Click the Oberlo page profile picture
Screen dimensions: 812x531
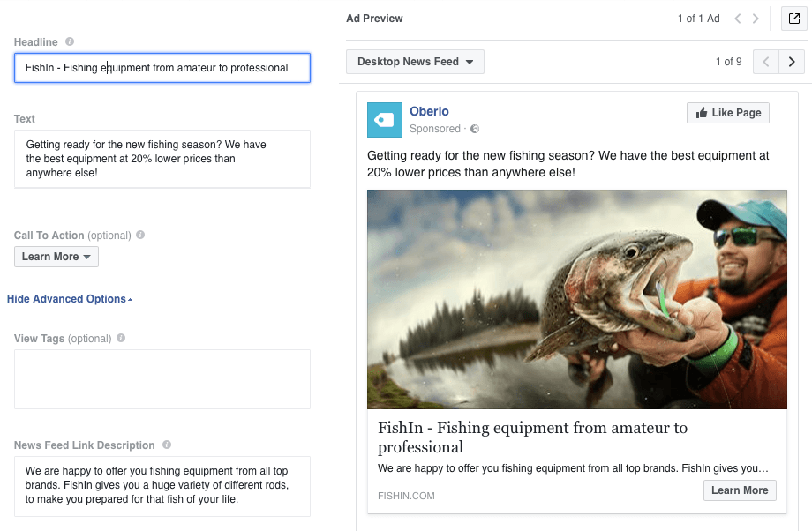(384, 120)
